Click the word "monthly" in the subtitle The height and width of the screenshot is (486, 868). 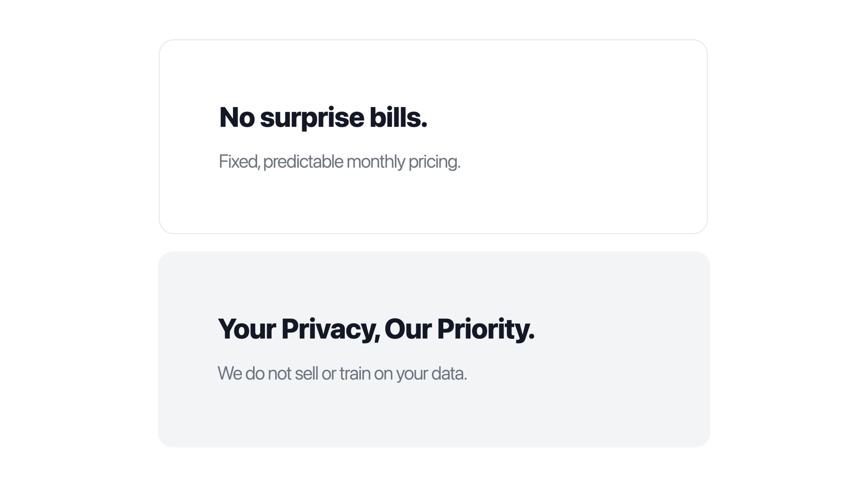[x=376, y=161]
